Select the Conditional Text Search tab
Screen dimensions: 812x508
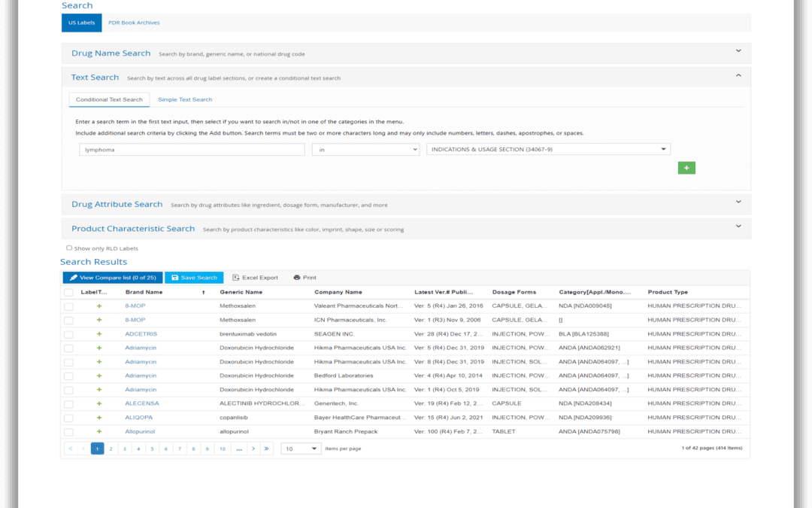point(109,99)
